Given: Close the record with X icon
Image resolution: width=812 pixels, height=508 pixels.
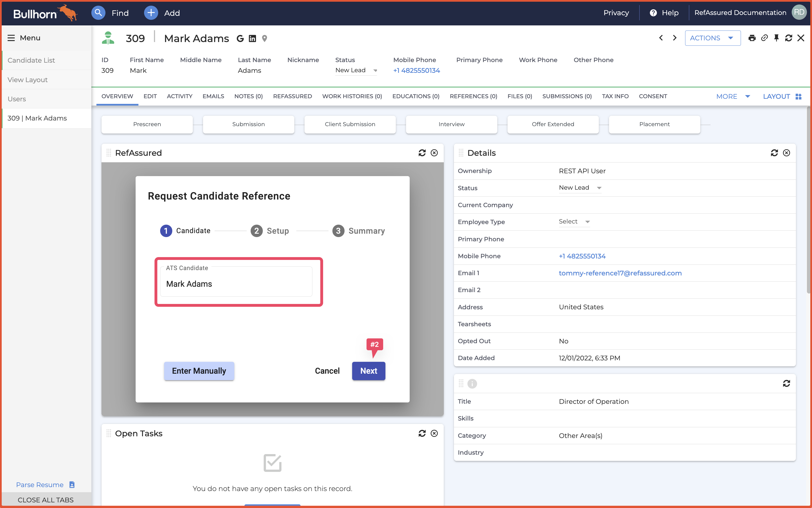Looking at the screenshot, I should click(801, 38).
